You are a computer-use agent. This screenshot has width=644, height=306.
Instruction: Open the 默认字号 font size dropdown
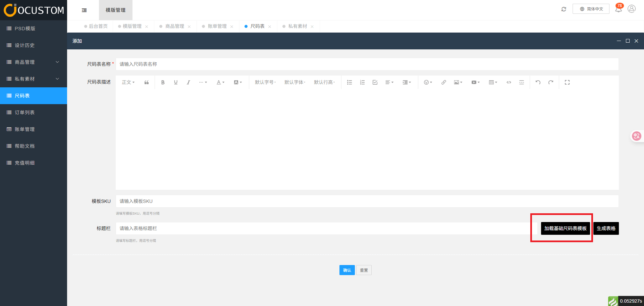(x=265, y=82)
